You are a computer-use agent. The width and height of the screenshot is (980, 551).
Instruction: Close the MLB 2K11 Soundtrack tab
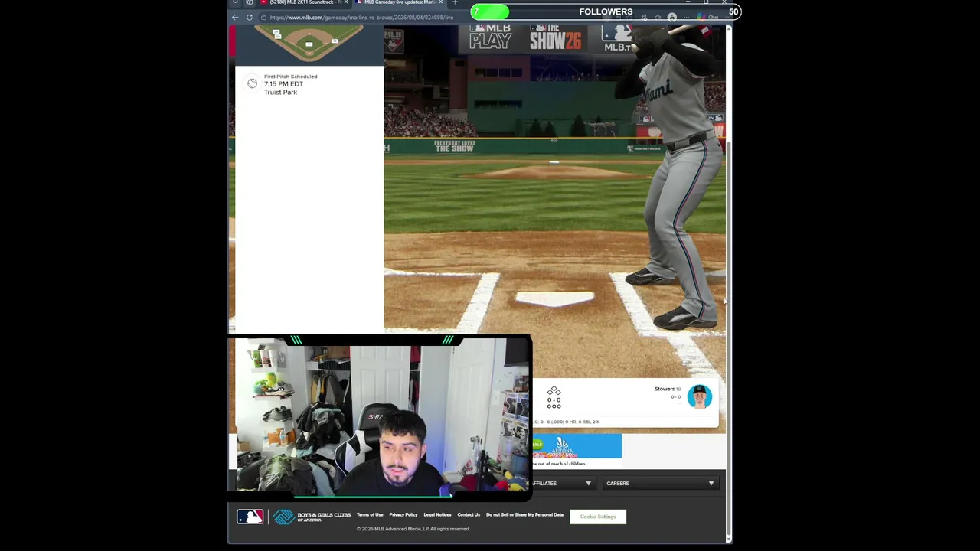click(x=346, y=2)
